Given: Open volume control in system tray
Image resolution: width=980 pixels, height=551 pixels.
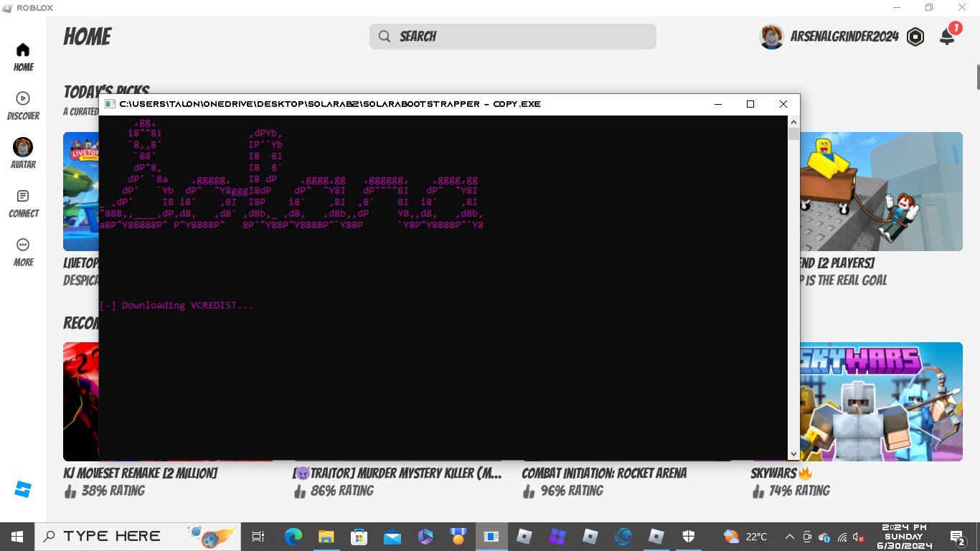Looking at the screenshot, I should [858, 537].
